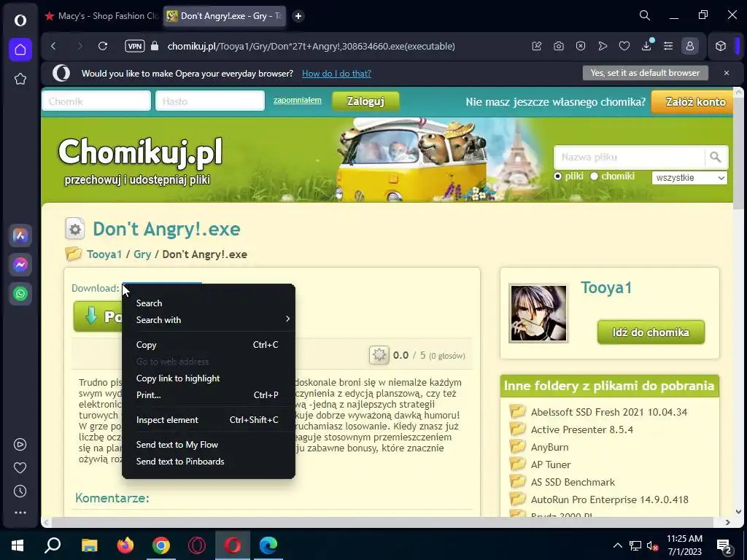Open the downloads panel icon
The image size is (747, 560).
click(x=646, y=46)
